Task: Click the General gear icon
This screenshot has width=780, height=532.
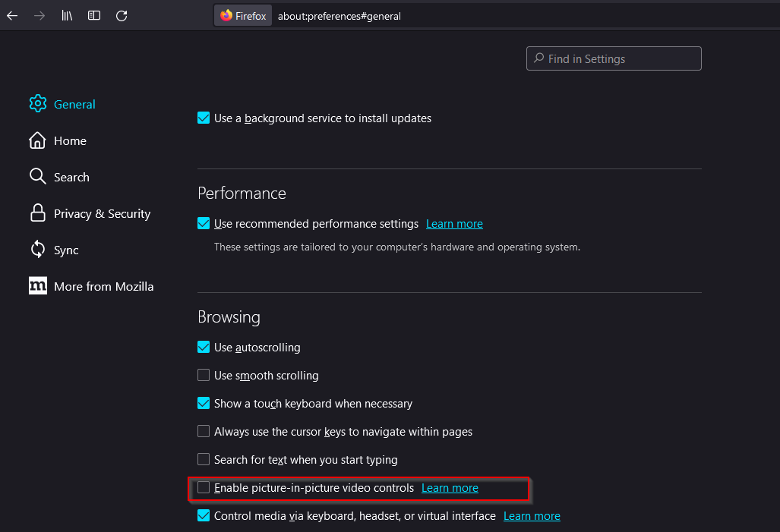Action: tap(38, 104)
